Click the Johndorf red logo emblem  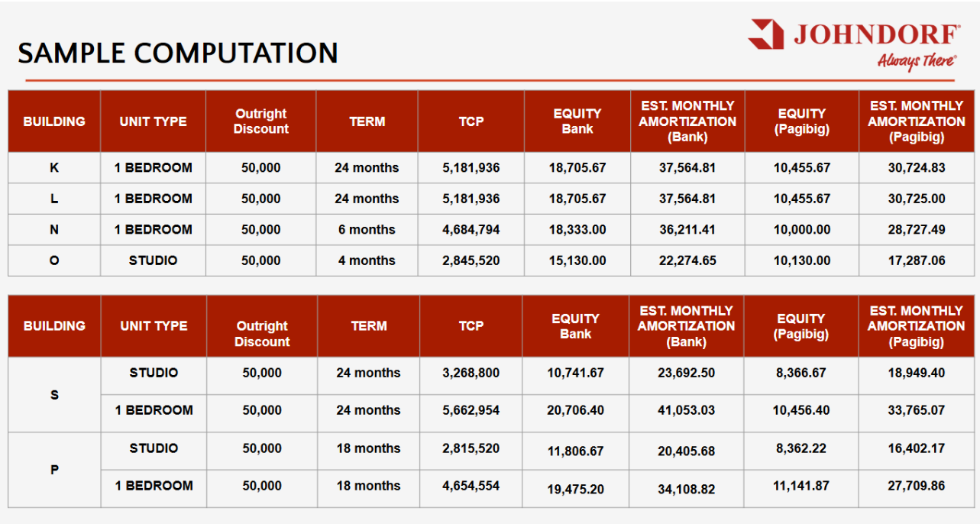point(766,34)
